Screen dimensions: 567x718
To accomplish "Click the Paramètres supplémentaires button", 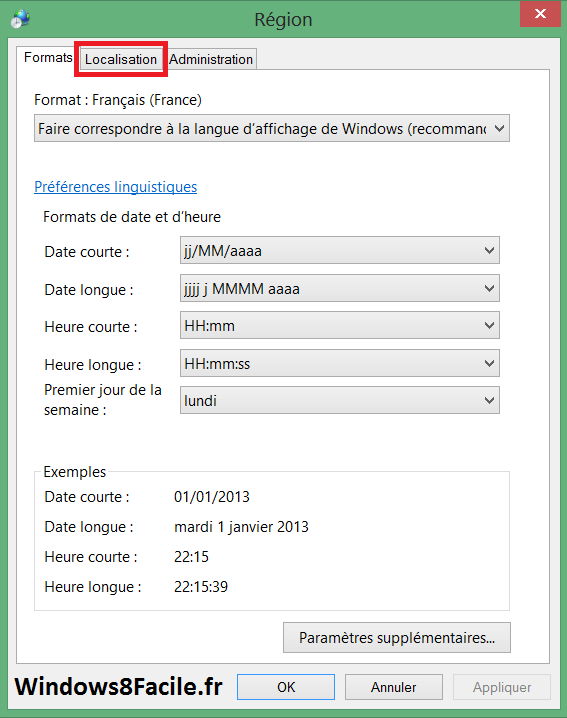I will pos(397,637).
